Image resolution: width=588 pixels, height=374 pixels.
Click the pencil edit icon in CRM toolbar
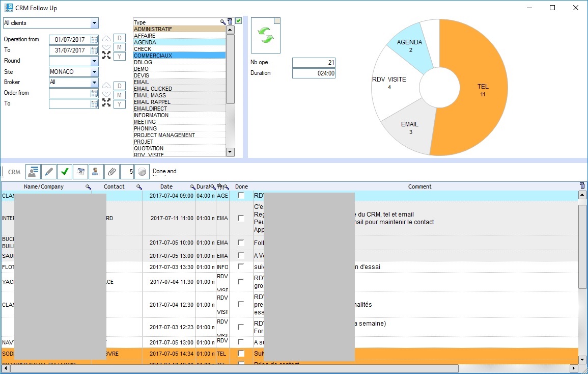[x=49, y=172]
